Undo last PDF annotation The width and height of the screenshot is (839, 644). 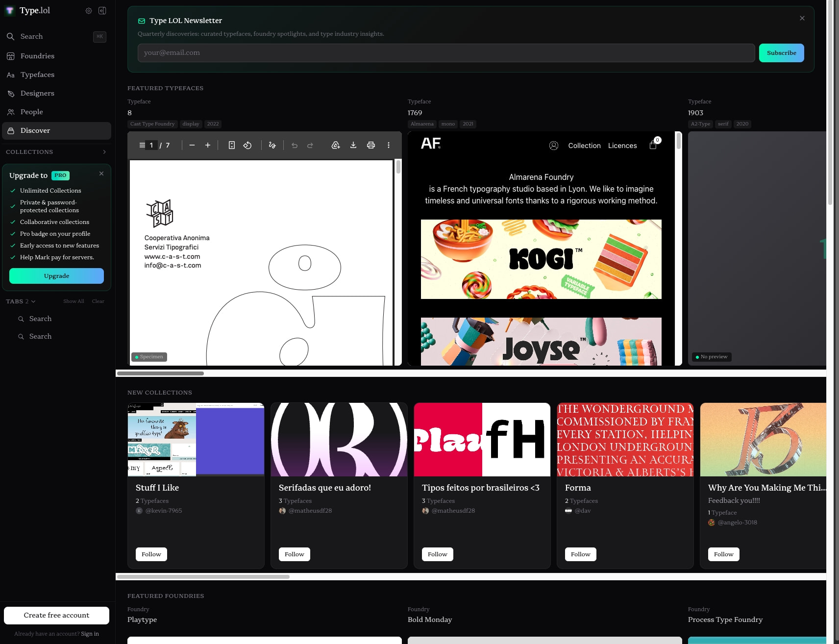(295, 145)
